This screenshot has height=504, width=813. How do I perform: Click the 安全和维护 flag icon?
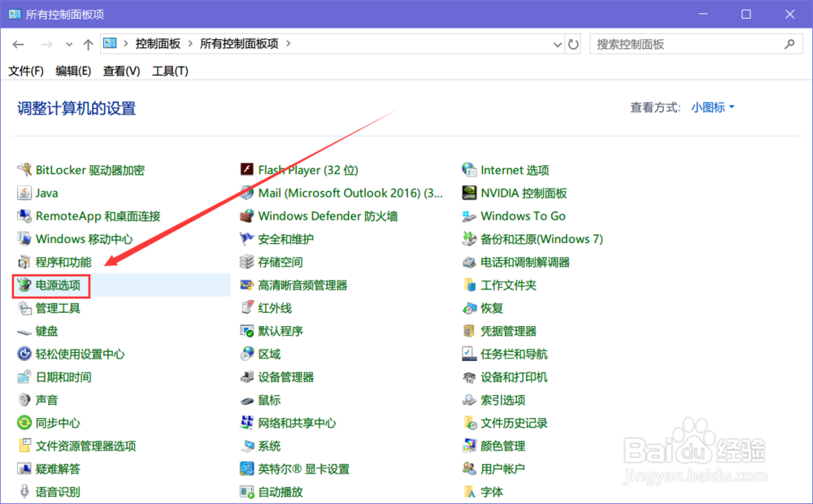(x=247, y=238)
